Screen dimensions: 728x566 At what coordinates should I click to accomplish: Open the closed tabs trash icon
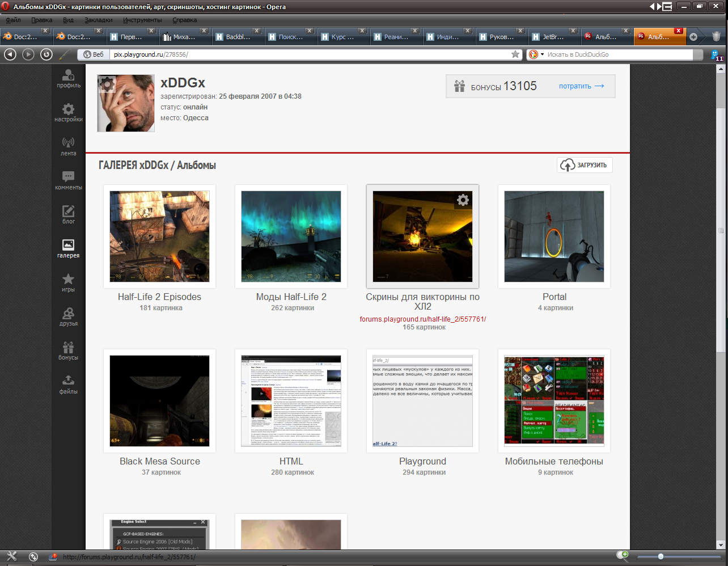[x=716, y=36]
